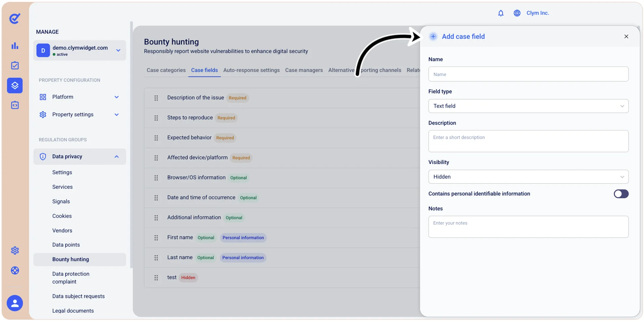Switch to the Auto-response settings tab

(251, 70)
